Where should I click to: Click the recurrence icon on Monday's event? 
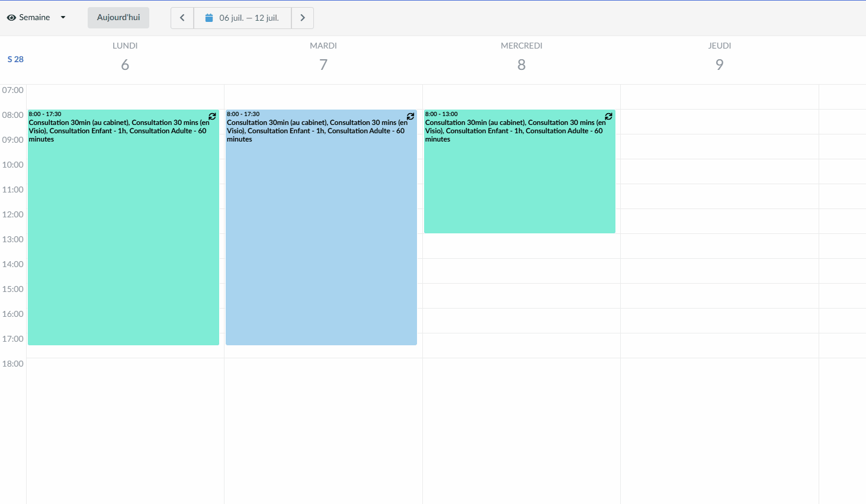(x=212, y=116)
